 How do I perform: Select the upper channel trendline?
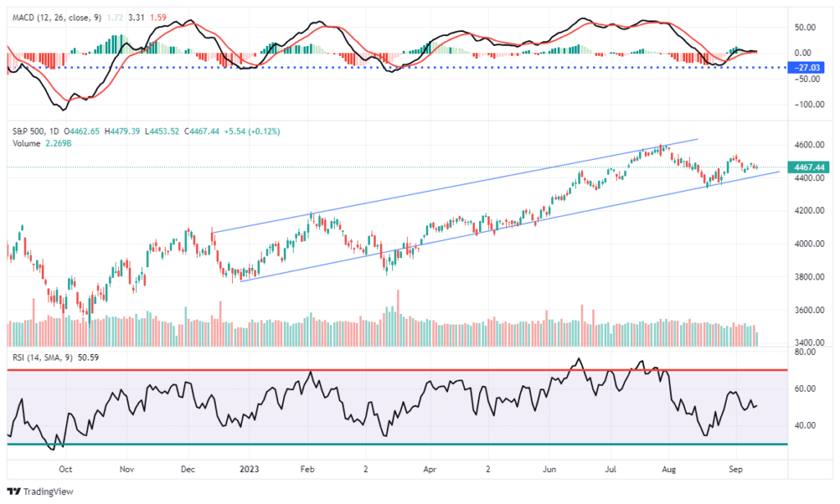click(455, 186)
